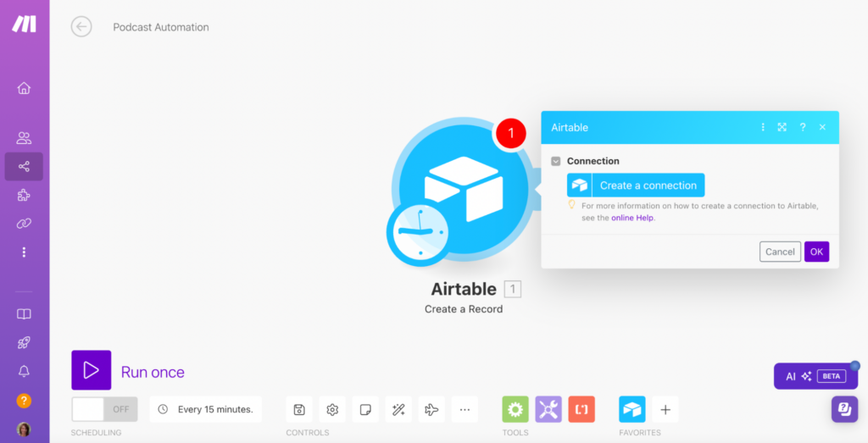Open the online Help link
868x443 pixels.
(x=633, y=218)
